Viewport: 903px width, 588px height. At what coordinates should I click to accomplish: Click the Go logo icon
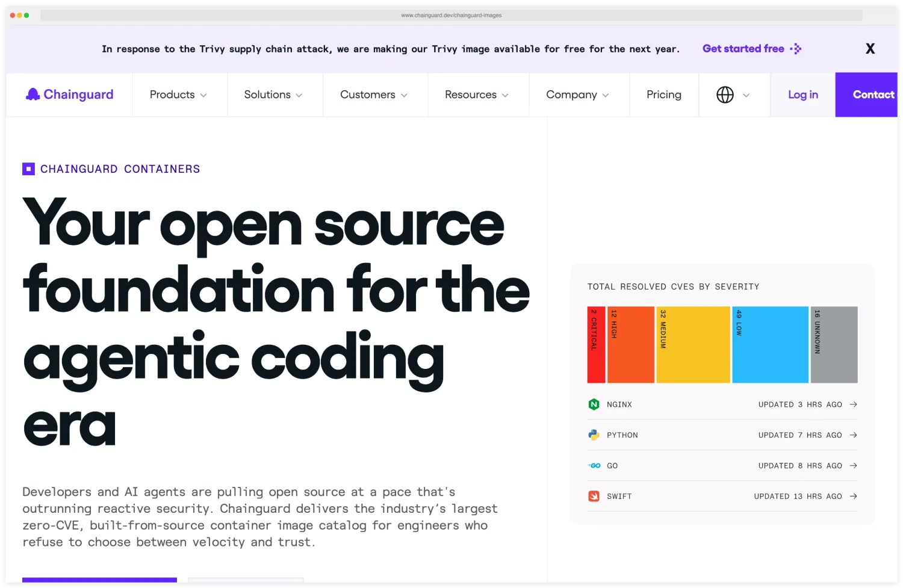(594, 466)
